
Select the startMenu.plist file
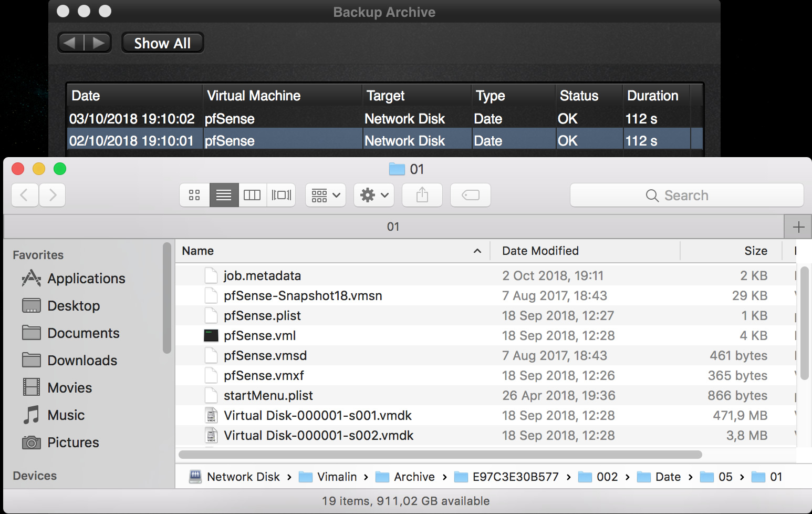click(485, 395)
